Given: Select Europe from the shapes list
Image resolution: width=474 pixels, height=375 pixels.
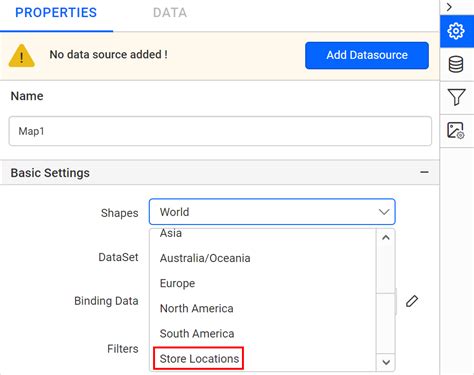Looking at the screenshot, I should coord(177,283).
